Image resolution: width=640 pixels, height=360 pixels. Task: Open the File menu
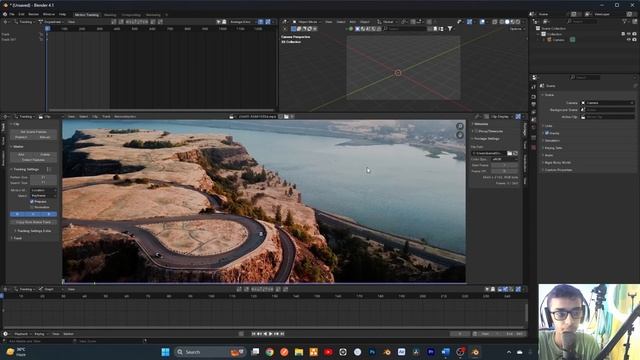pos(12,14)
